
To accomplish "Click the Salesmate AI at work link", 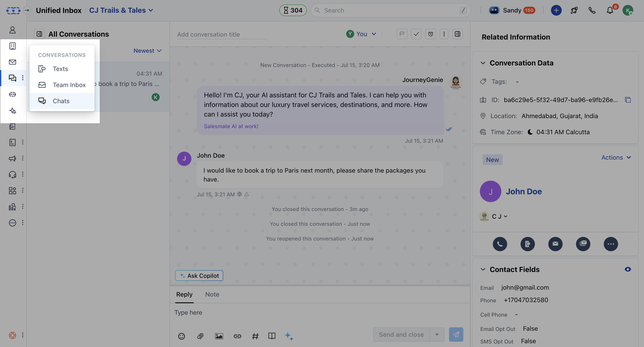I will pos(231,126).
